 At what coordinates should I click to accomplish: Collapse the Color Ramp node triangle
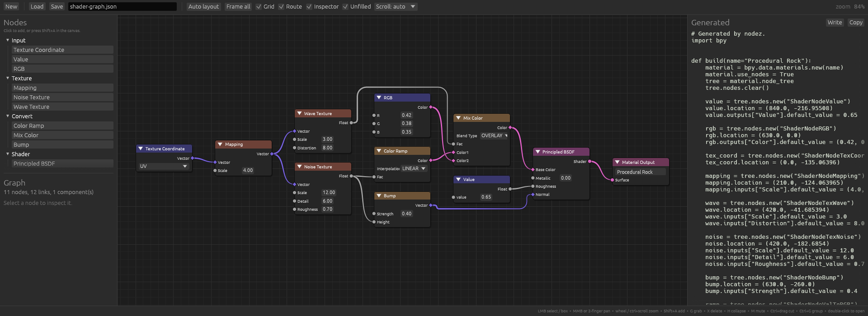click(x=379, y=151)
